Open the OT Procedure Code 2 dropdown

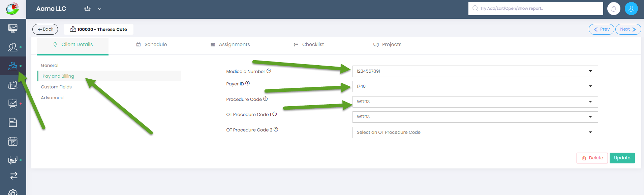(475, 132)
